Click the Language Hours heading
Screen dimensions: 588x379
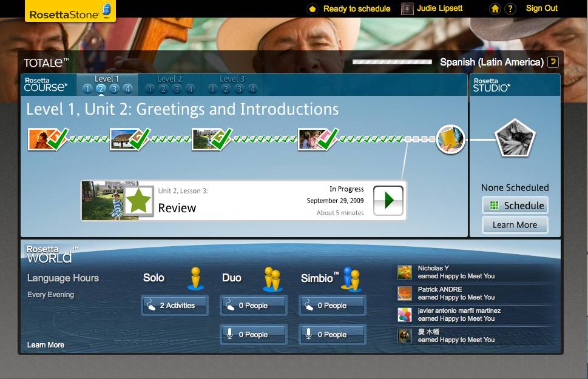(63, 278)
